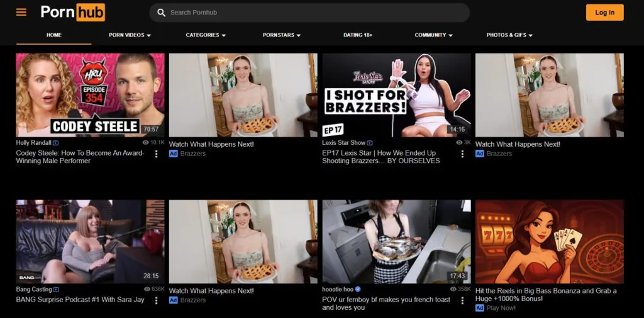Click the channel badge beside Bang Casting

coord(56,290)
